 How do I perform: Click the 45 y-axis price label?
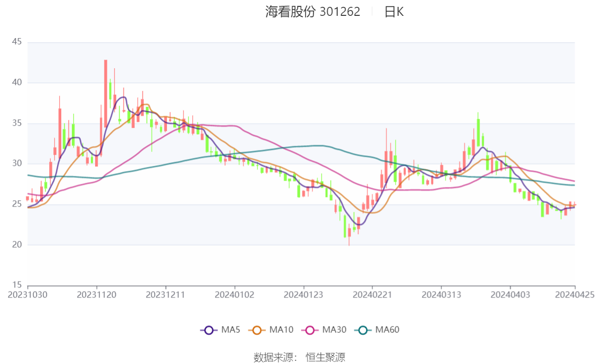pyautogui.click(x=17, y=42)
